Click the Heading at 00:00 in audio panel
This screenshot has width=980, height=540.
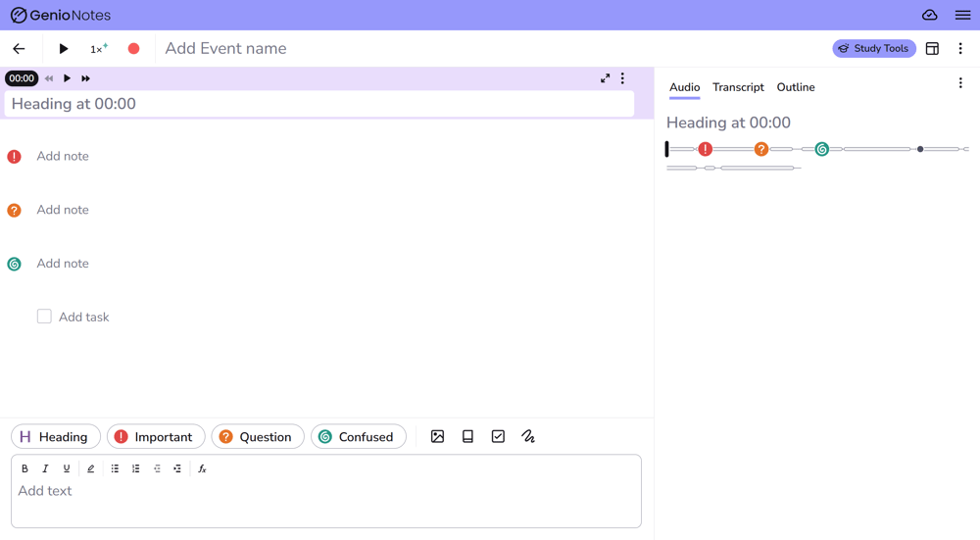click(x=728, y=123)
